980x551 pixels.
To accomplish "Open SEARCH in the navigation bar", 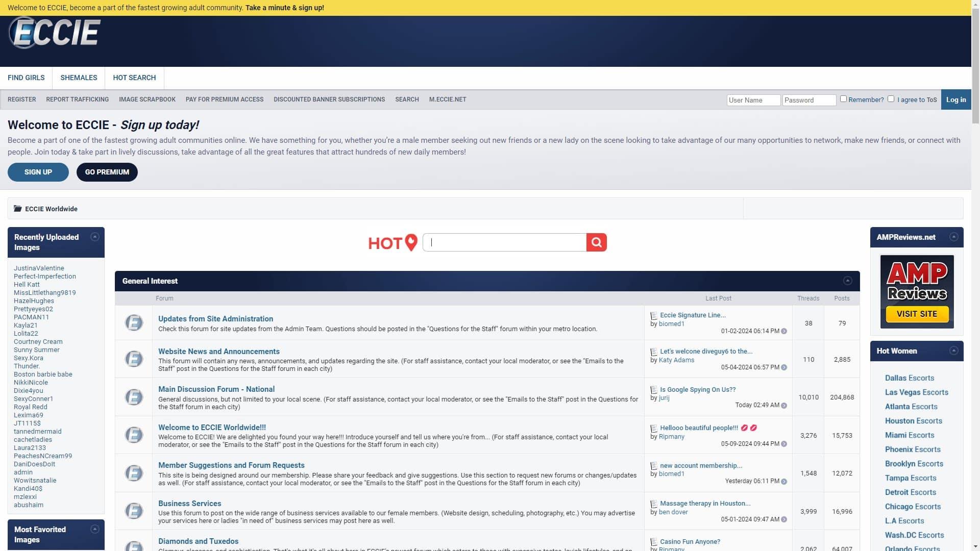I will (407, 99).
